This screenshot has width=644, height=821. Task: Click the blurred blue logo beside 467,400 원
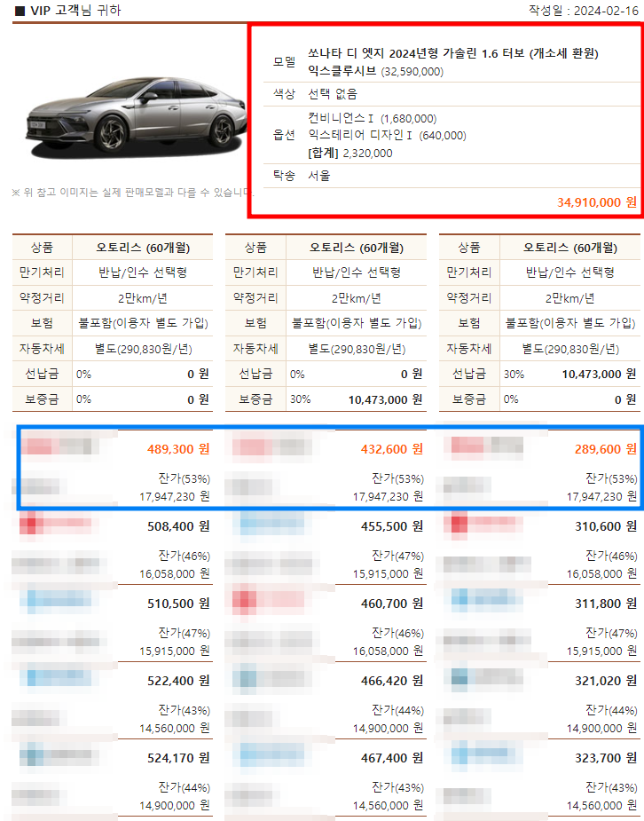pyautogui.click(x=272, y=755)
